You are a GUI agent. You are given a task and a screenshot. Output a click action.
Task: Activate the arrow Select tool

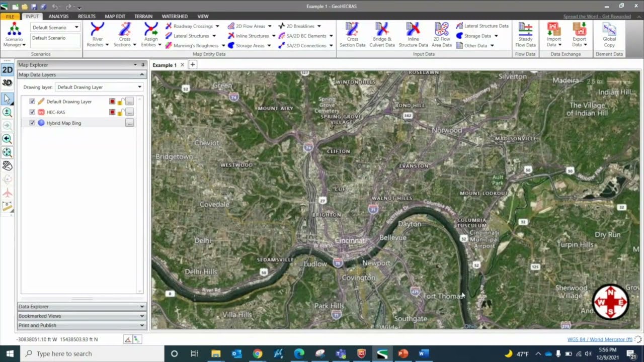(x=7, y=99)
